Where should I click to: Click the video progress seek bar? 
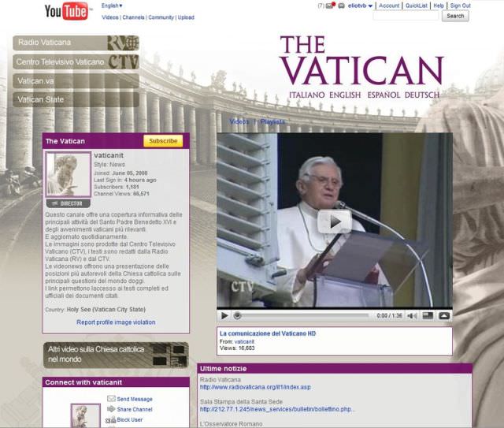point(302,316)
